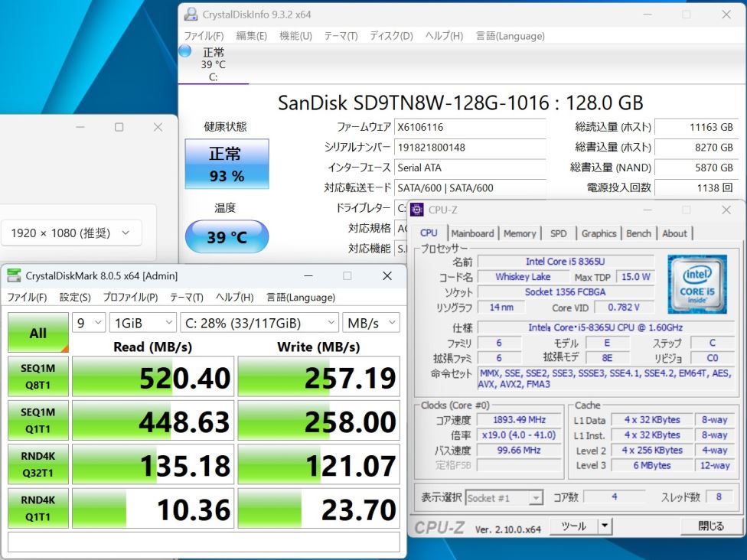This screenshot has height=560, width=747.
Task: Open the C: 28% drive selection dropdown
Action: point(259,324)
